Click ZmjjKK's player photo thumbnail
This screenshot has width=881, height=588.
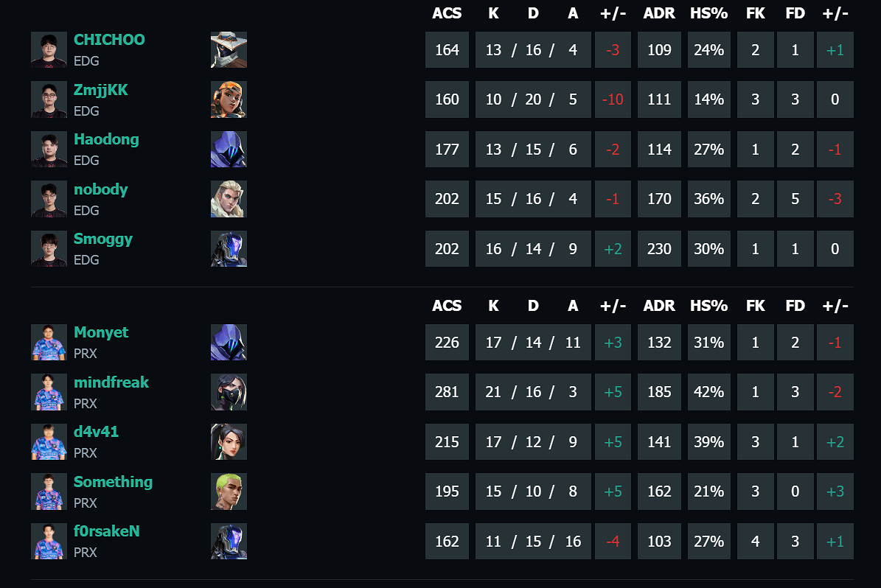pyautogui.click(x=49, y=99)
